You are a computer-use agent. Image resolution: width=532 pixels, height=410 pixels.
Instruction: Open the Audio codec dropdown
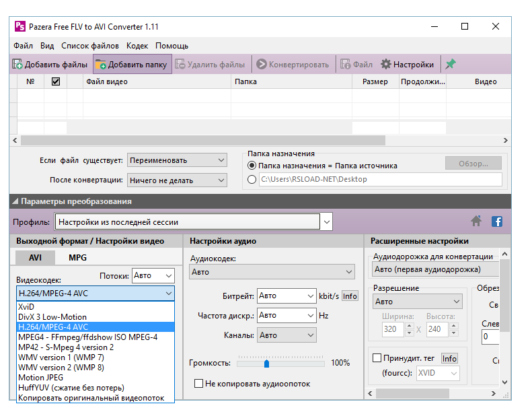(x=272, y=272)
